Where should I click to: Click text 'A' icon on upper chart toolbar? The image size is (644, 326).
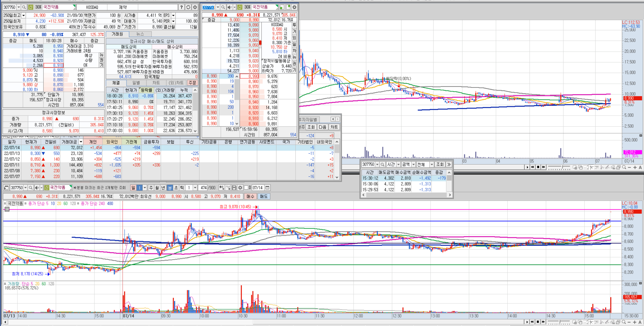(x=640, y=167)
